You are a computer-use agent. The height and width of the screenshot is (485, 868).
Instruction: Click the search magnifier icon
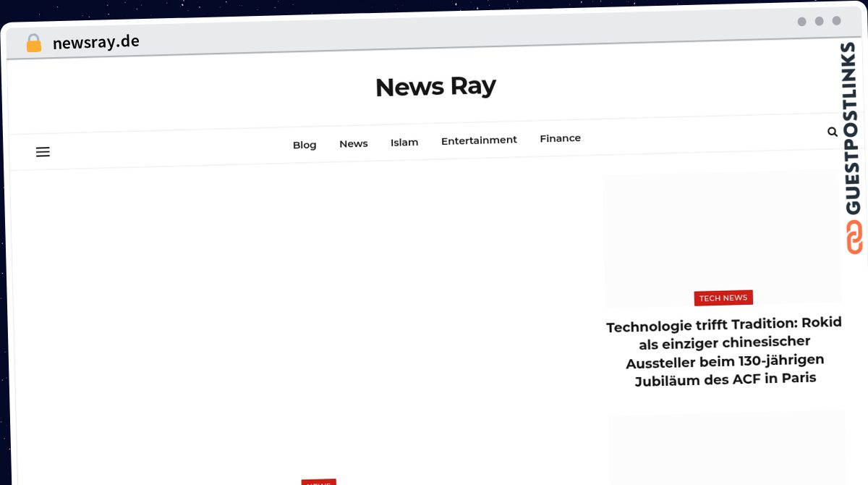click(x=833, y=132)
